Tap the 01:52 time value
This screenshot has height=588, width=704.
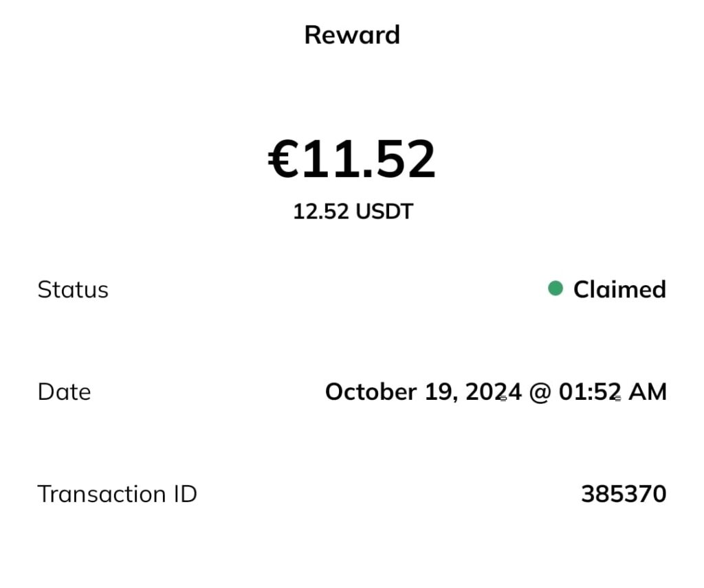591,392
